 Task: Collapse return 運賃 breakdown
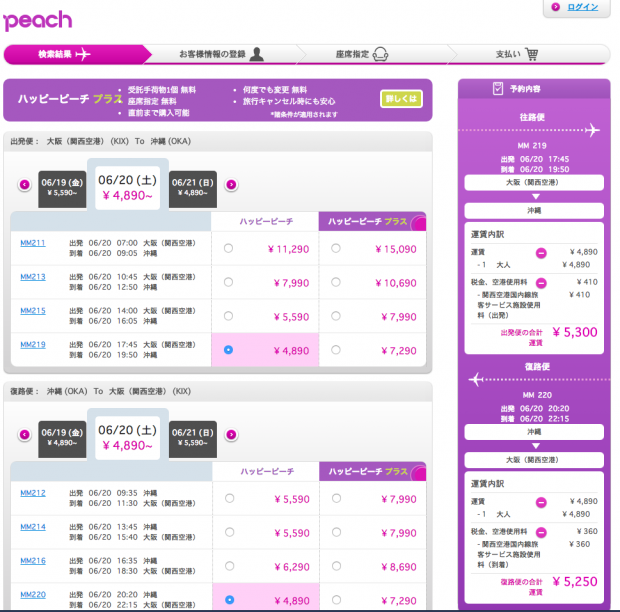pos(541,502)
